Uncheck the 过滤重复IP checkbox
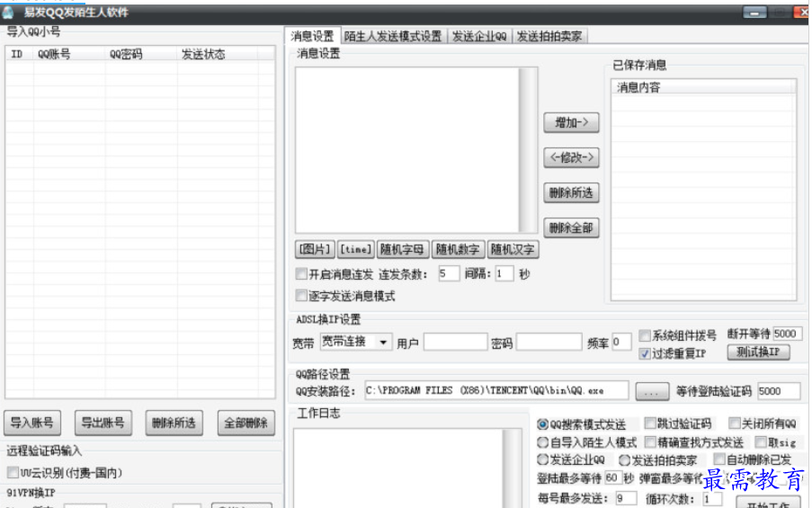Screen dimensions: 812x508 pos(645,353)
